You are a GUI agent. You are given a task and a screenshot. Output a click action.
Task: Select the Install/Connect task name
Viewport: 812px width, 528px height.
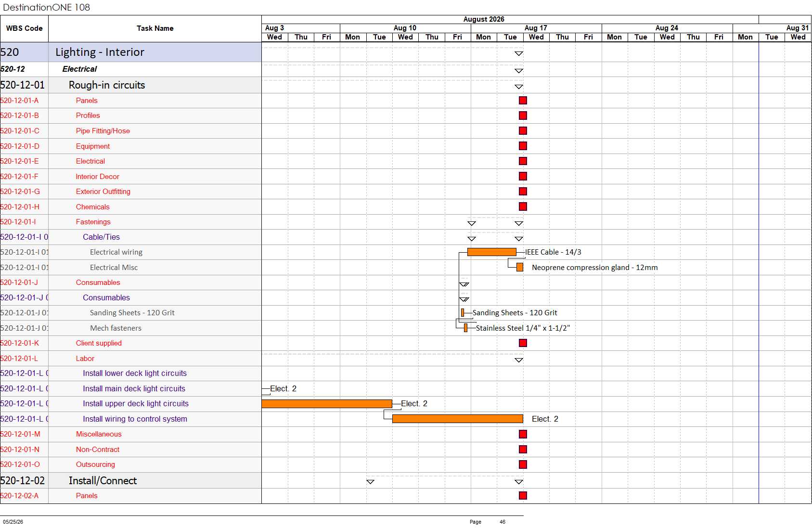point(103,481)
